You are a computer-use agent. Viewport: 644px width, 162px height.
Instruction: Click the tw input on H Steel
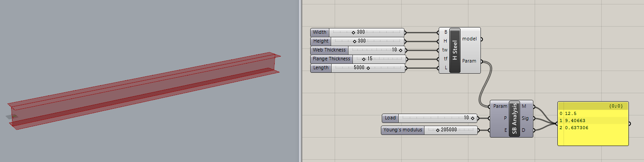pyautogui.click(x=445, y=50)
